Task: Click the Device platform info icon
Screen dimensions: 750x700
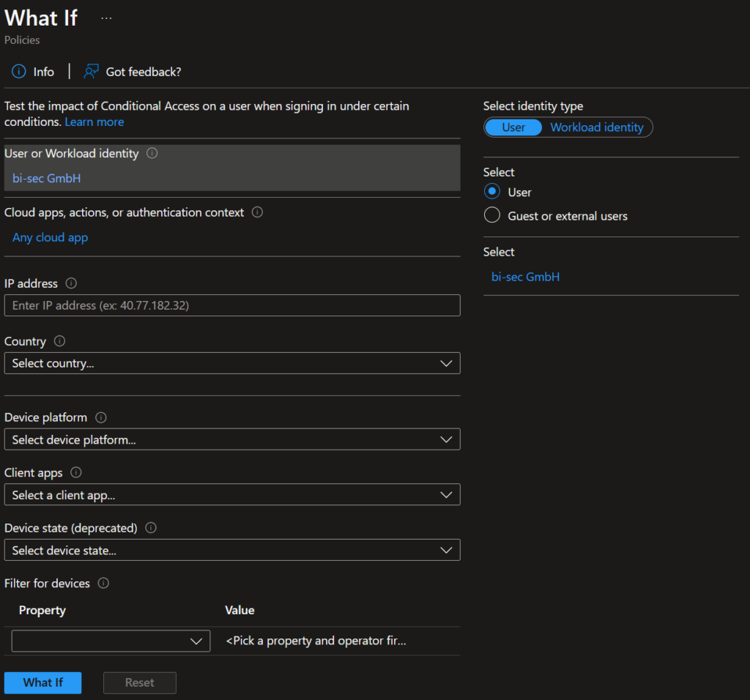Action: [x=101, y=417]
